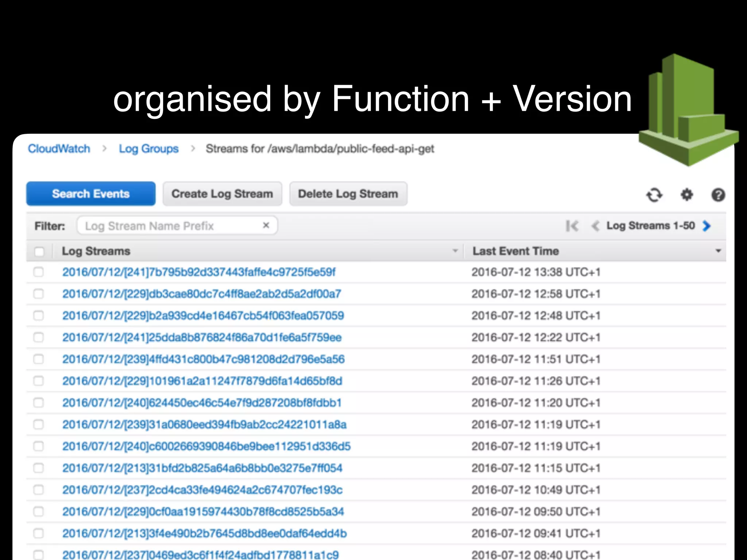Open log stream [229]0cf0aa1915974430b78f8cd8525b5a34
Image resolution: width=747 pixels, height=560 pixels.
click(203, 512)
